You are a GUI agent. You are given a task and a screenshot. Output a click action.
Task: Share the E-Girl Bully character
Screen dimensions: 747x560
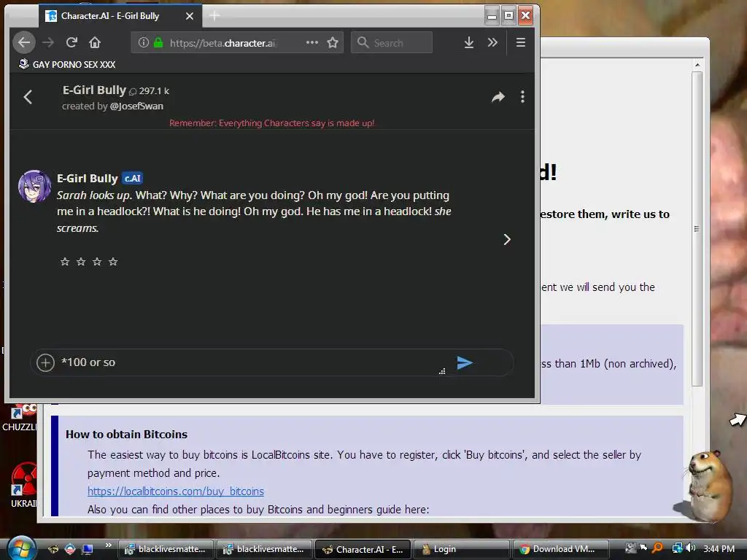coord(498,97)
